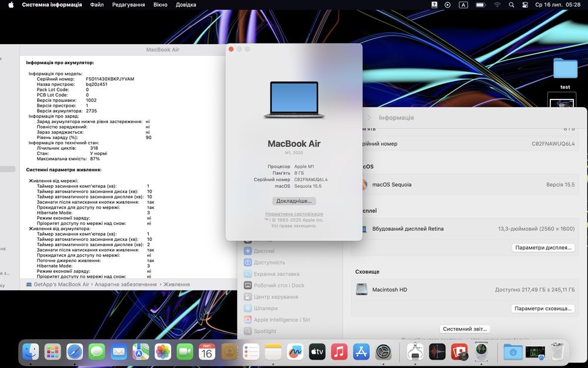Open System Settings gear in the Dock
This screenshot has height=368, width=588.
tap(383, 352)
